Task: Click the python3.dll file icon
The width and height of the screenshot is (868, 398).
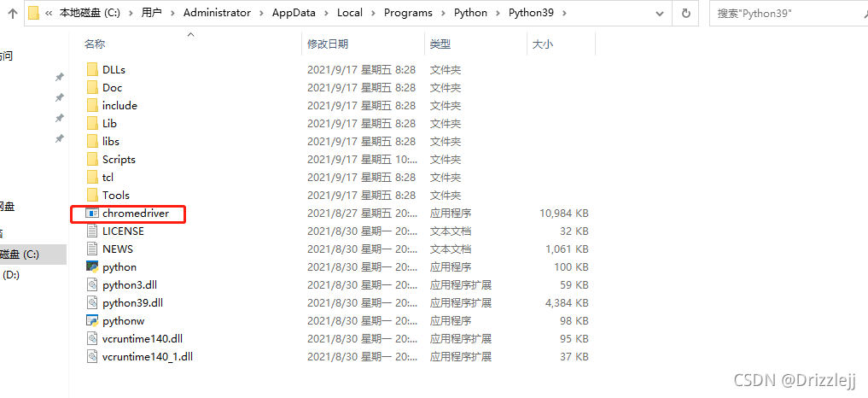Action: [x=92, y=285]
